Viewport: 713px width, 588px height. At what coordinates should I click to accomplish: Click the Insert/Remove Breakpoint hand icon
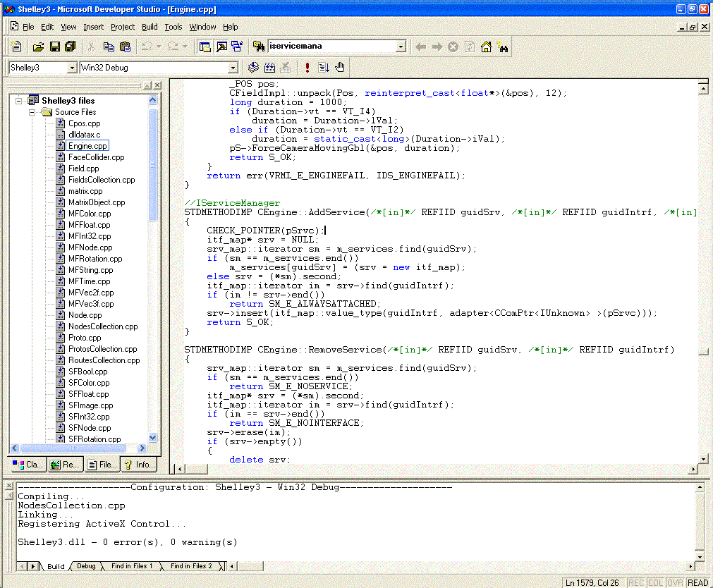(x=340, y=68)
